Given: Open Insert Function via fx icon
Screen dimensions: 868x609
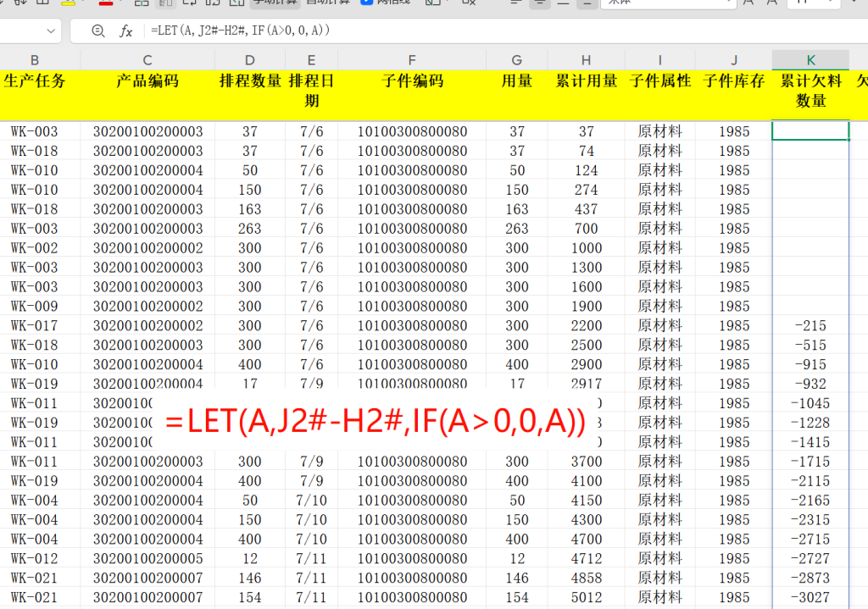Looking at the screenshot, I should click(126, 31).
